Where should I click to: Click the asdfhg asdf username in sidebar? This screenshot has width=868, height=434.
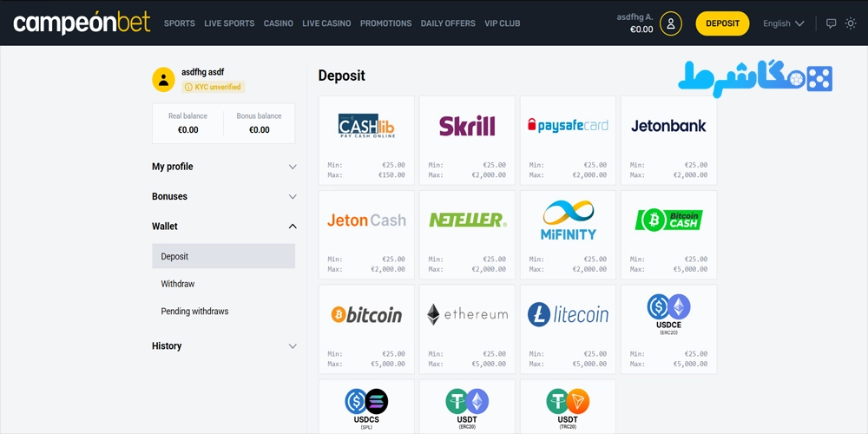click(202, 73)
